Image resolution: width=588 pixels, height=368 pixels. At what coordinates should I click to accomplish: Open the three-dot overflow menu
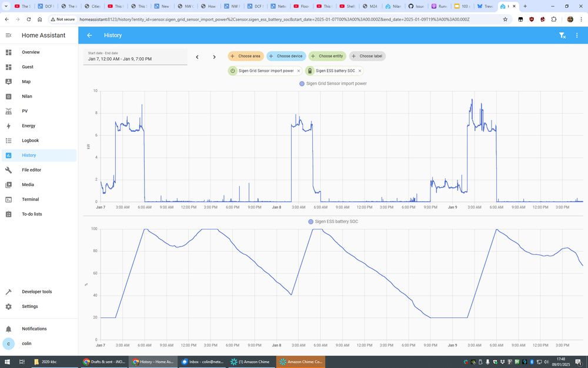tap(577, 35)
